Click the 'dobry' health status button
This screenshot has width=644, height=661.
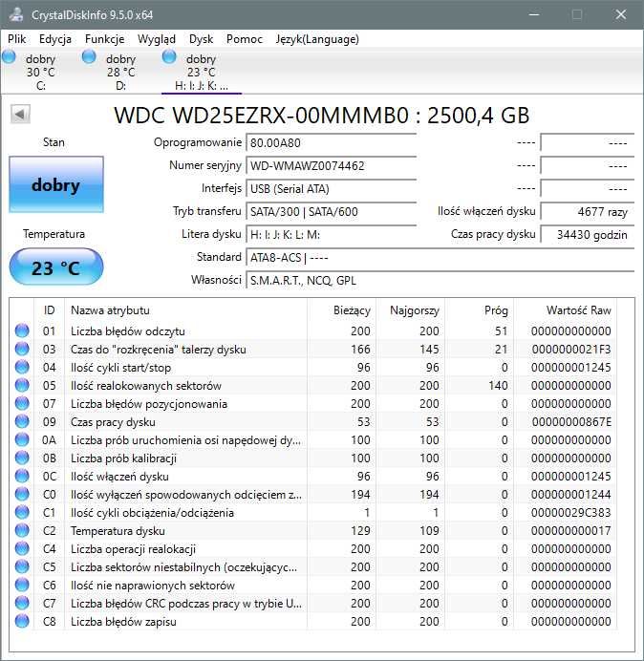point(56,184)
